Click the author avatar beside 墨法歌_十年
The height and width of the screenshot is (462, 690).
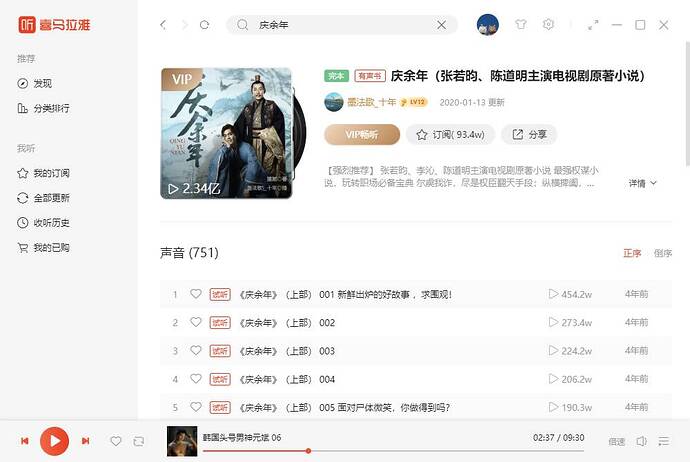coord(334,102)
